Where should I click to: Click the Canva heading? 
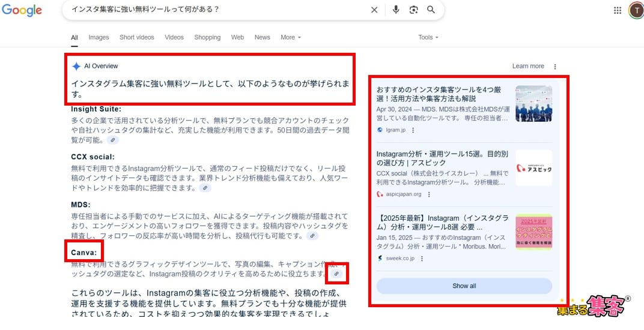tap(84, 253)
